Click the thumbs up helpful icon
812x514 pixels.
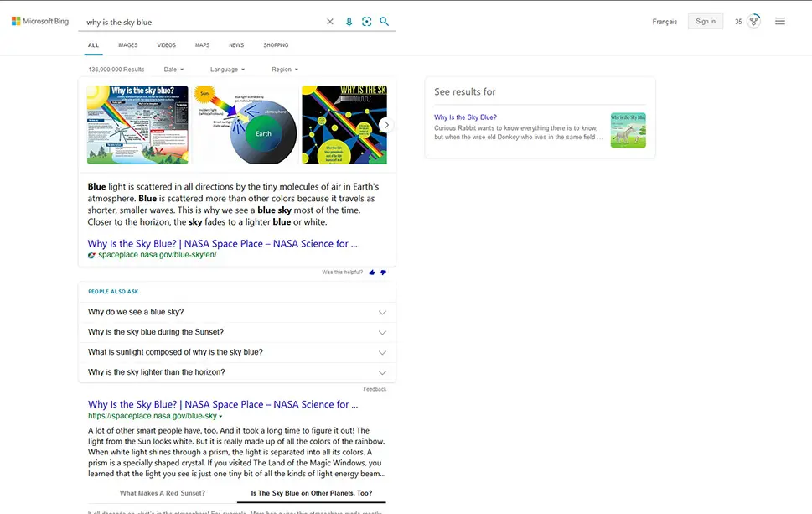(372, 273)
